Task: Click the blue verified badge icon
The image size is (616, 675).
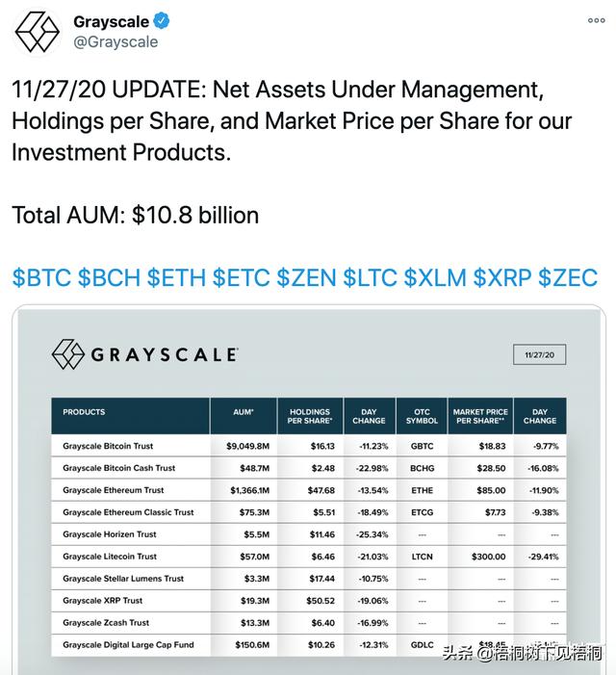Action: click(x=160, y=21)
